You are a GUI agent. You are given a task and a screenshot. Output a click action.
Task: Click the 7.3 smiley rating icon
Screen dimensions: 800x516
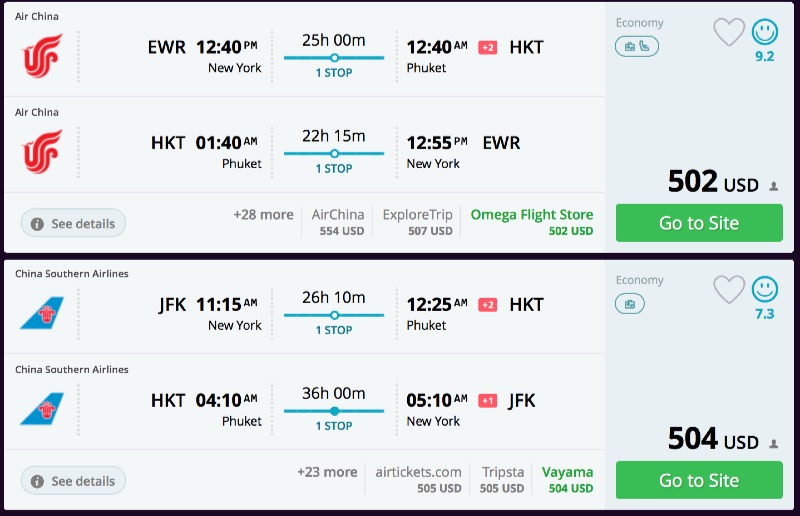764,290
